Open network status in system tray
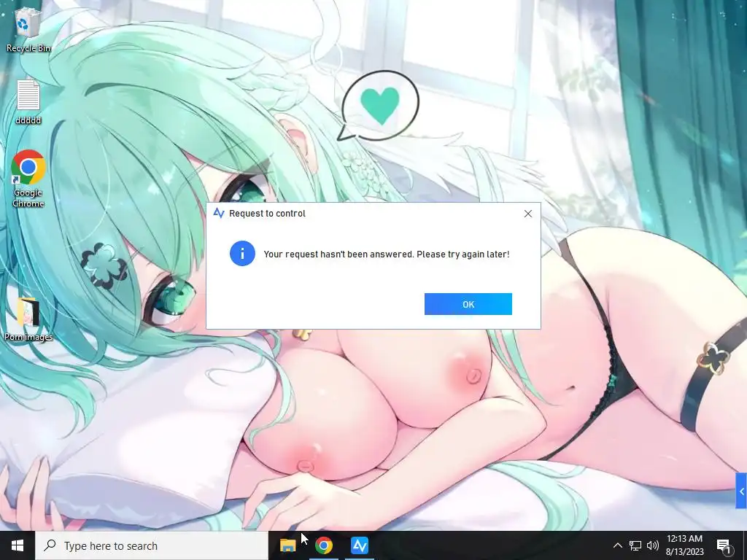 pyautogui.click(x=635, y=545)
